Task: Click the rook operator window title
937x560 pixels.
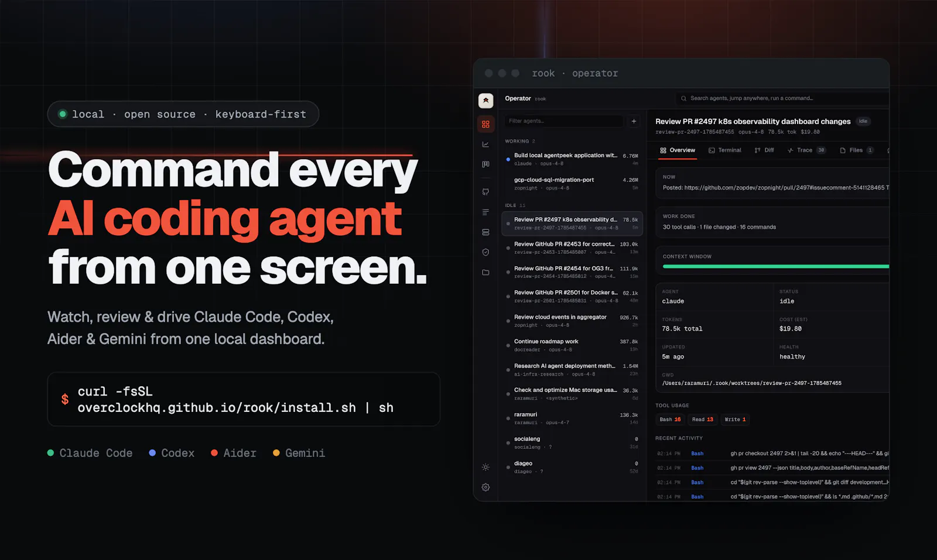Action: point(574,73)
